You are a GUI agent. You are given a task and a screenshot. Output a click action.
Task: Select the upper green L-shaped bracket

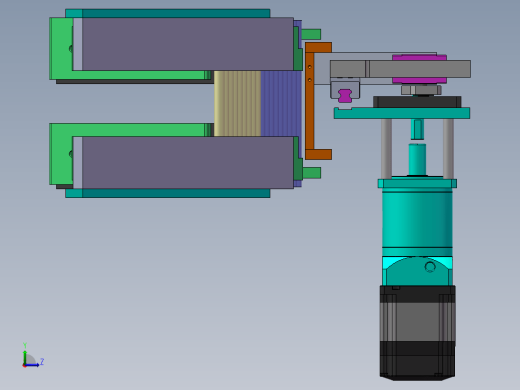(x=61, y=49)
